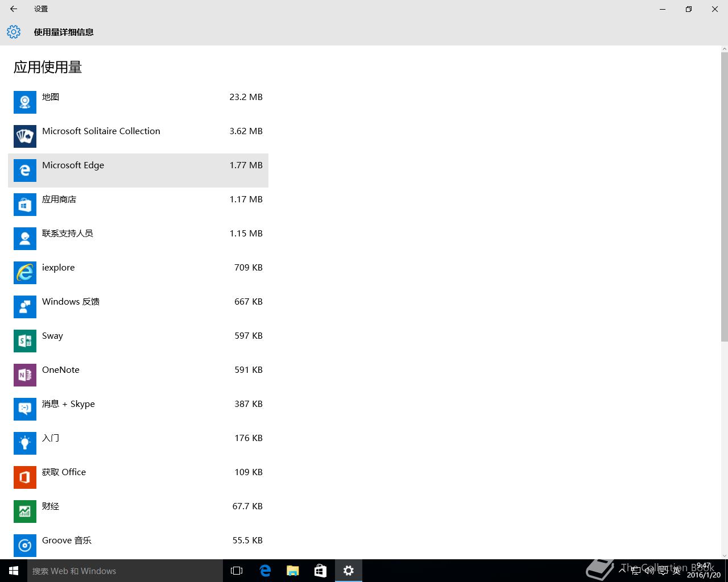Screen dimensions: 728x582
Task: Open Task View from the taskbar
Action: pos(237,571)
